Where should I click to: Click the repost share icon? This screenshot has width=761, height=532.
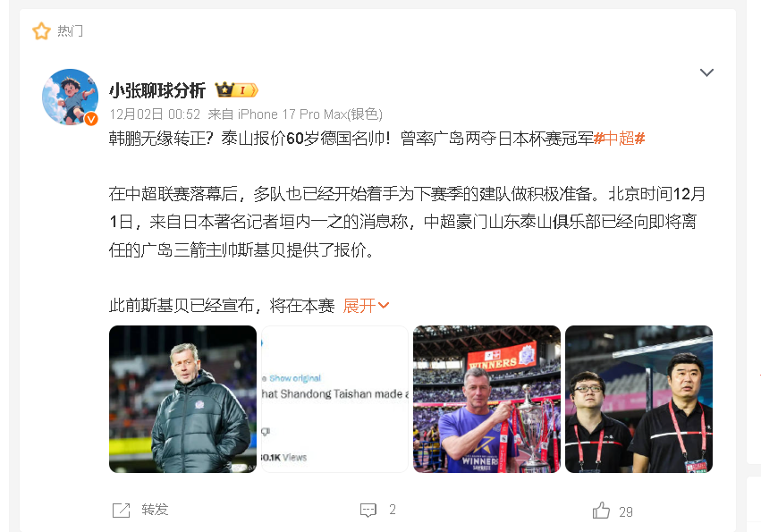click(x=122, y=511)
